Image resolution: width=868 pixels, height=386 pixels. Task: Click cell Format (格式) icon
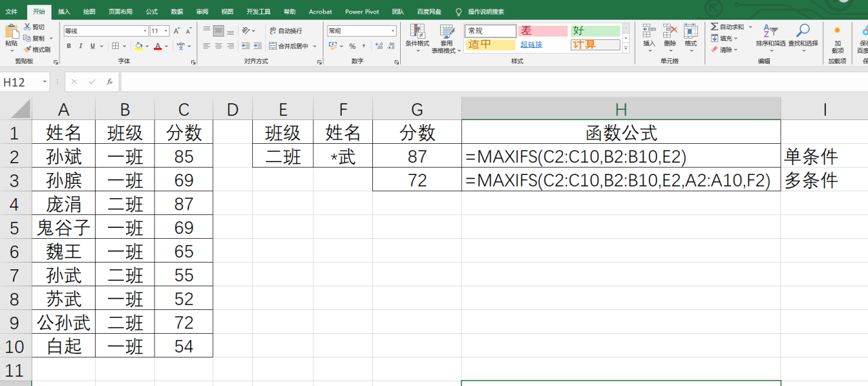click(x=690, y=31)
